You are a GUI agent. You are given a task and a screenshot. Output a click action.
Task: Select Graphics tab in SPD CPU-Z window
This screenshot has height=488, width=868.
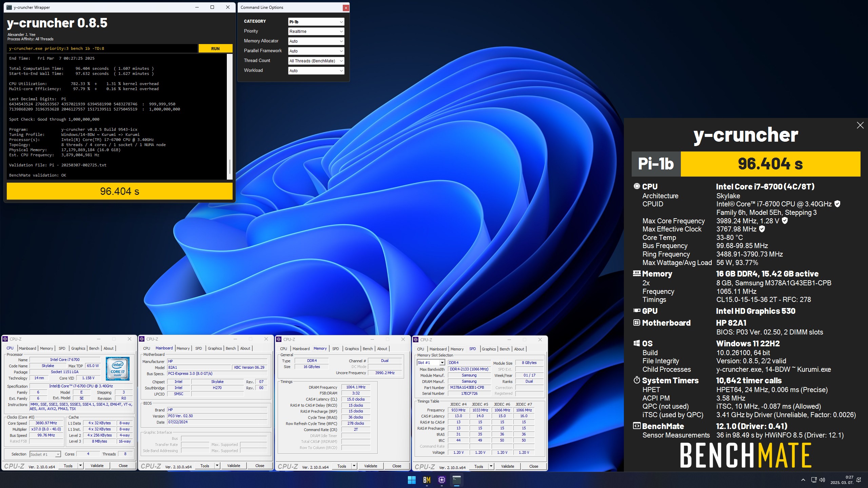pyautogui.click(x=489, y=349)
